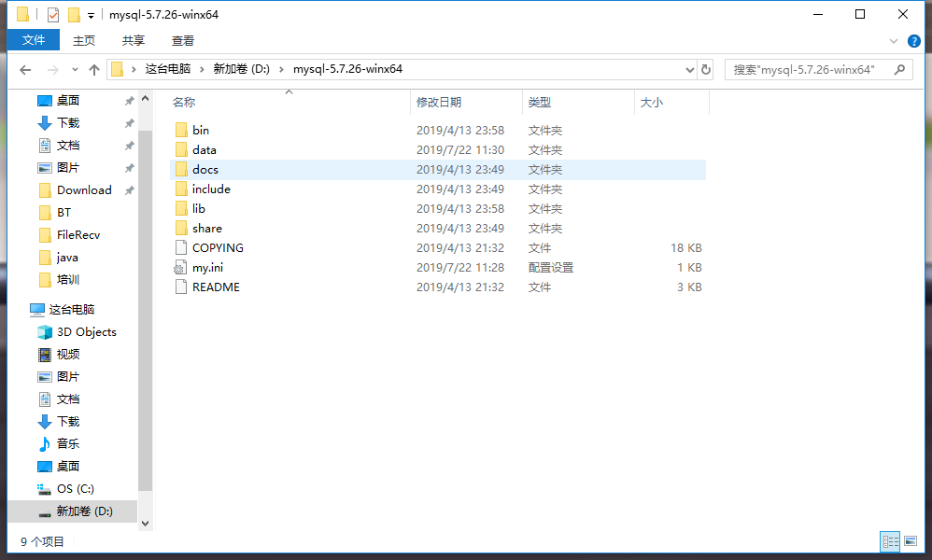This screenshot has height=560, width=932.
Task: Go forward using the forward arrow
Action: (x=53, y=70)
